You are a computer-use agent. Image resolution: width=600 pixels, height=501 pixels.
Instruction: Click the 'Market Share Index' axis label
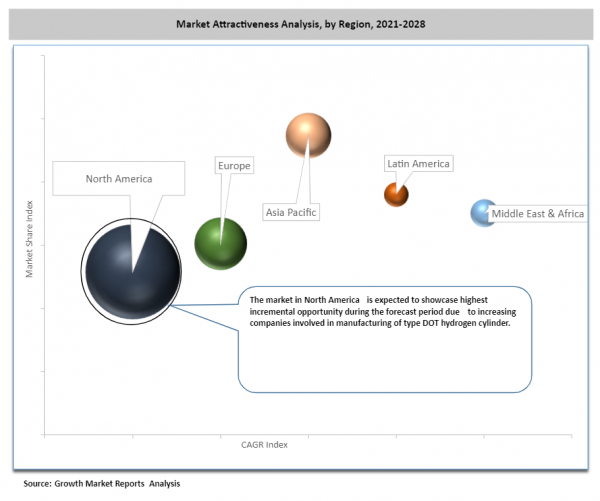29,239
